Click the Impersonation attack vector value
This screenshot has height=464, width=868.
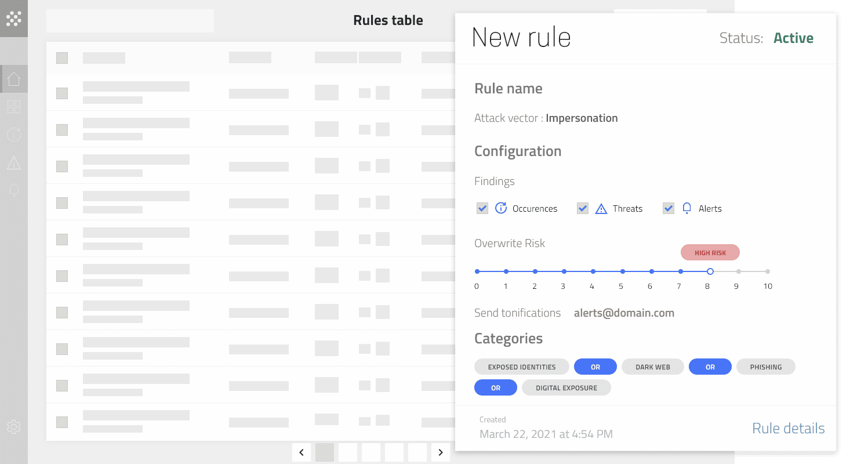pos(582,118)
